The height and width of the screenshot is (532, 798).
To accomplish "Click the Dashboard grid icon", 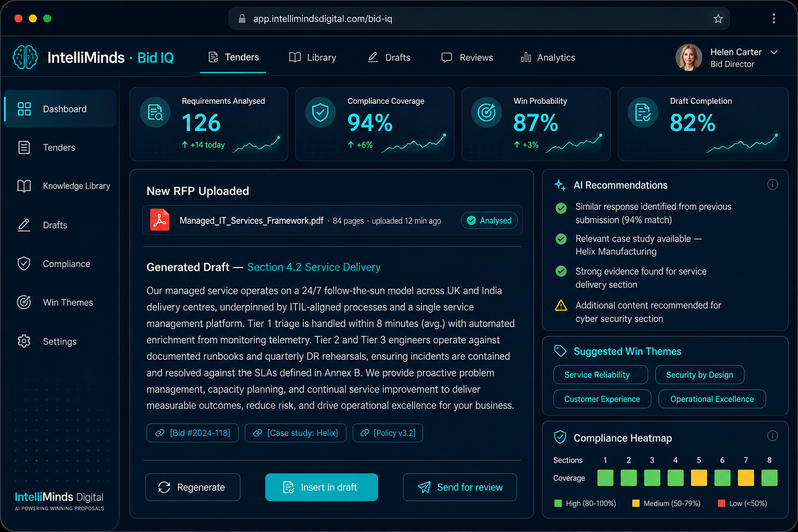I will [24, 109].
